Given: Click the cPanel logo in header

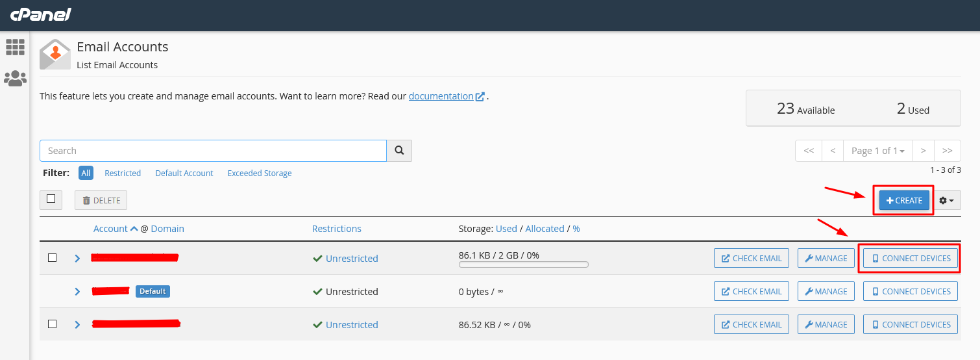Looking at the screenshot, I should pyautogui.click(x=40, y=14).
